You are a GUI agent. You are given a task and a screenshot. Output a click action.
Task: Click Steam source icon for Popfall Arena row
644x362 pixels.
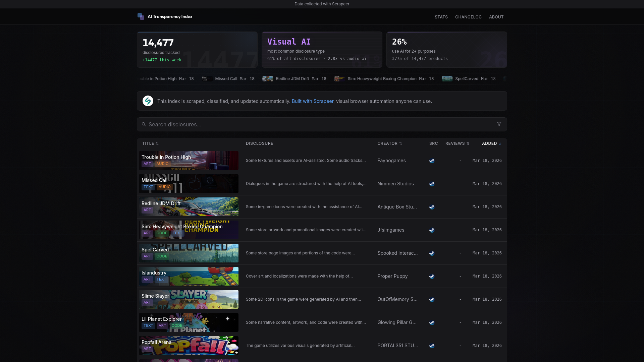[x=432, y=346]
